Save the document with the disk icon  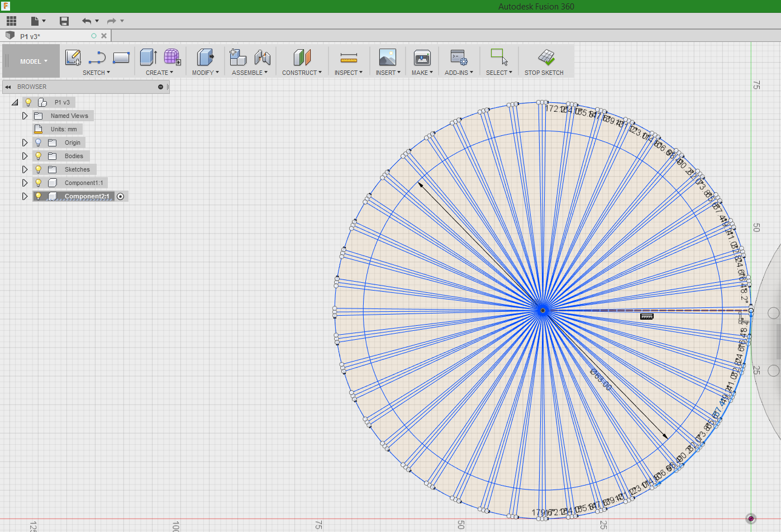64,21
